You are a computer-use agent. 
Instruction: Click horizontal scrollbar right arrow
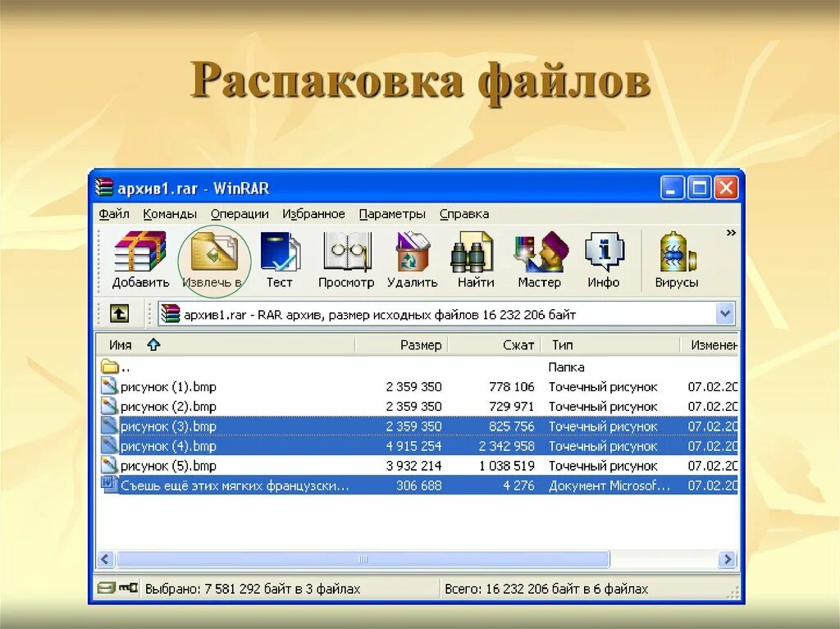tap(728, 559)
